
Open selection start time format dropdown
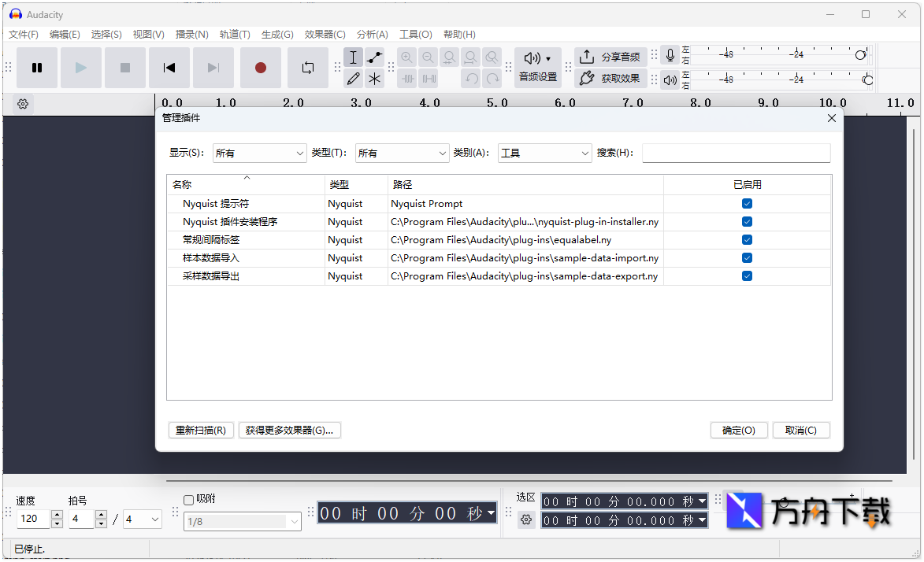pos(702,502)
